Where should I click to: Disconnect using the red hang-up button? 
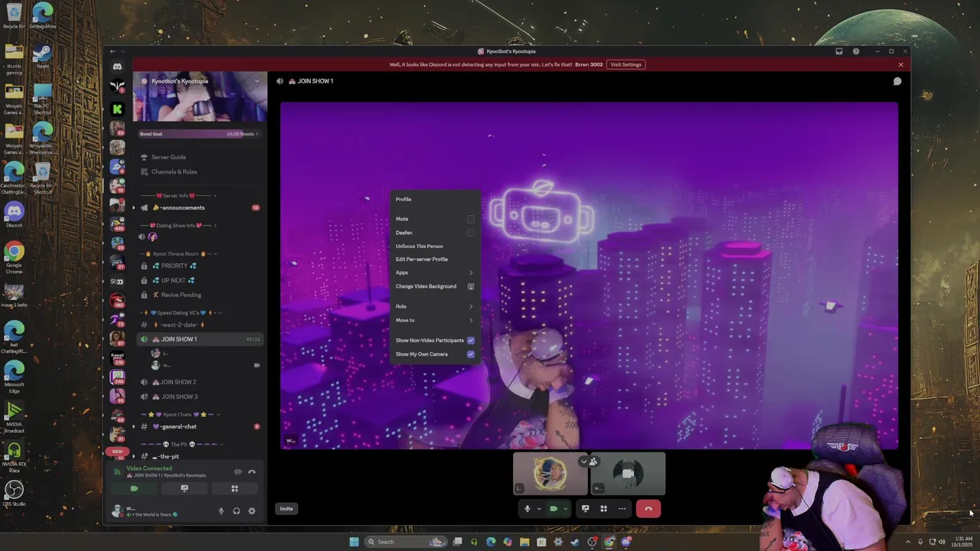pos(648,508)
